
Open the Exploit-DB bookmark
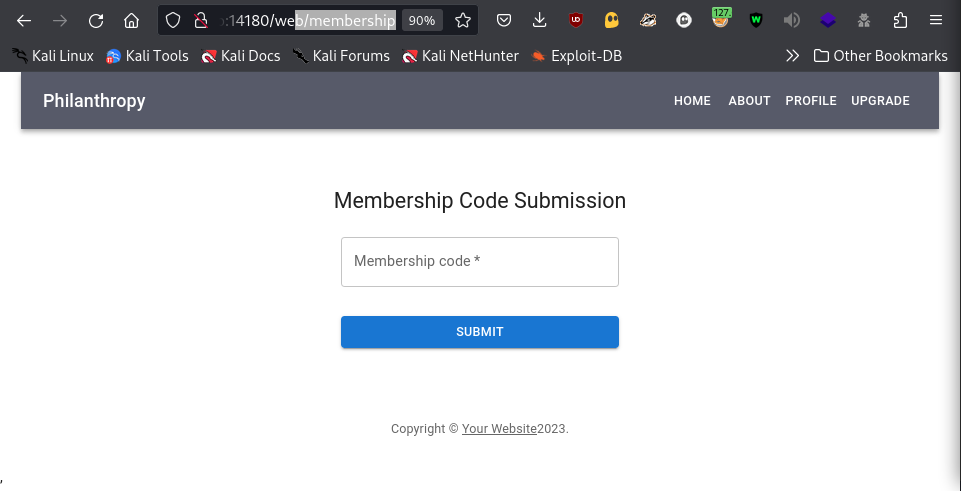coord(576,56)
